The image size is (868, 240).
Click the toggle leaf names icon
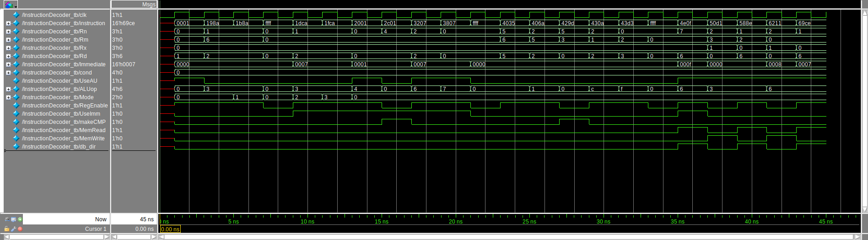[x=7, y=219]
